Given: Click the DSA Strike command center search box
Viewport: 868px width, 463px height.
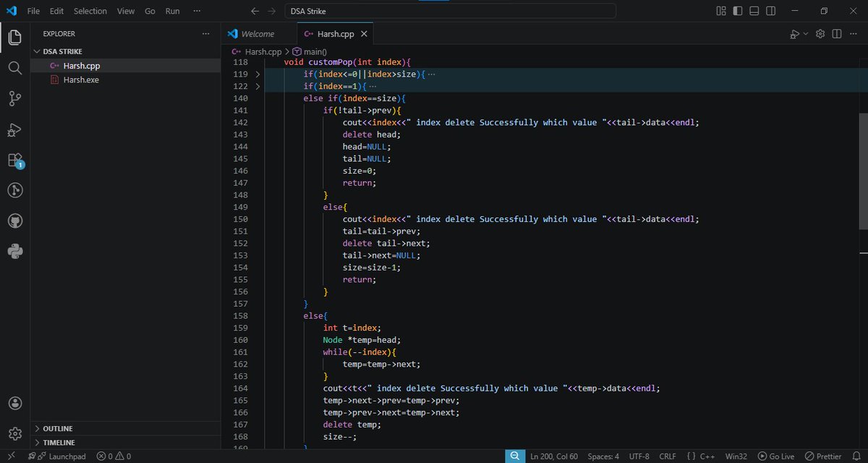Looking at the screenshot, I should coord(451,11).
